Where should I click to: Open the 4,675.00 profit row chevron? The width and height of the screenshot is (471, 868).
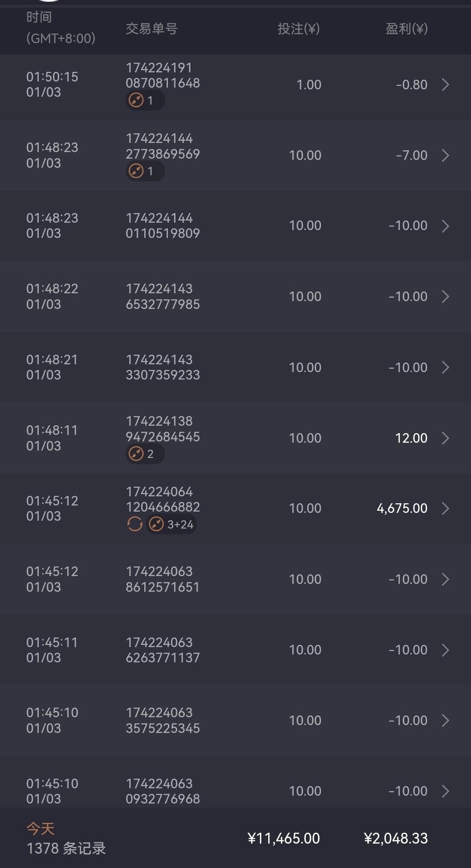445,509
